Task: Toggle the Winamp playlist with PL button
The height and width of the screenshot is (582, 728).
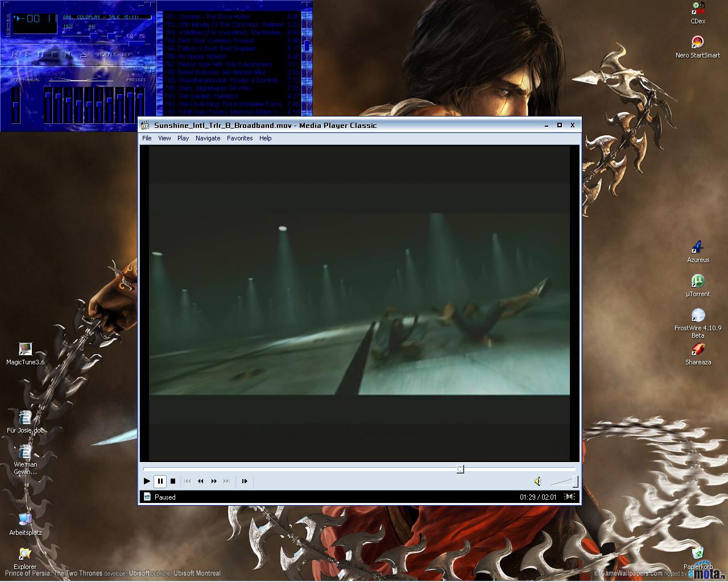Action: point(142,36)
